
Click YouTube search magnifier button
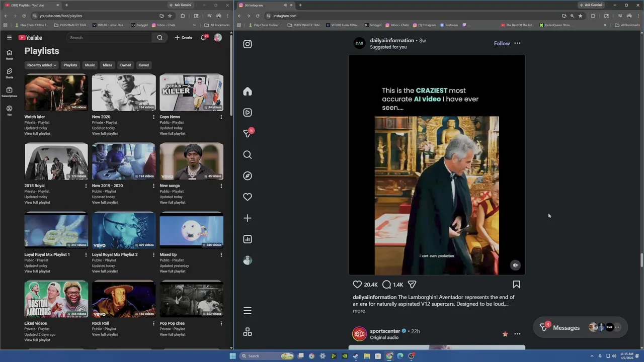[x=159, y=38]
